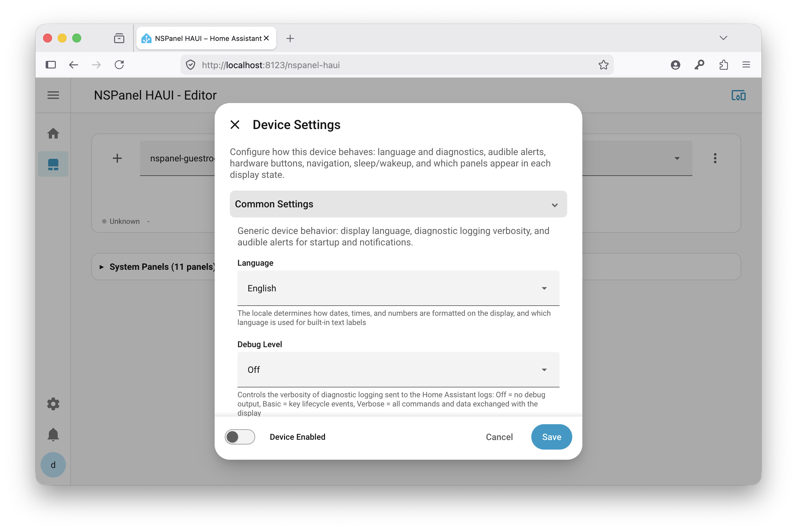Screen dimensions: 797x532
Task: Reload the current page
Action: pyautogui.click(x=119, y=65)
